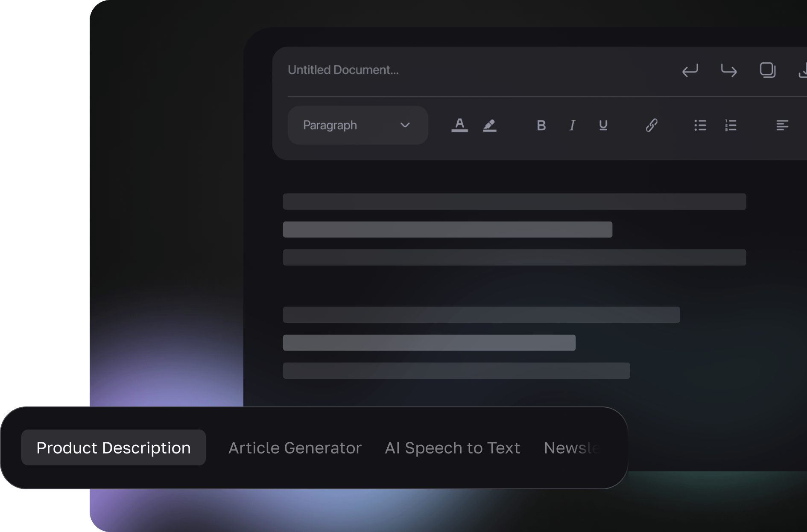Toggle underline formatting

[x=602, y=125]
